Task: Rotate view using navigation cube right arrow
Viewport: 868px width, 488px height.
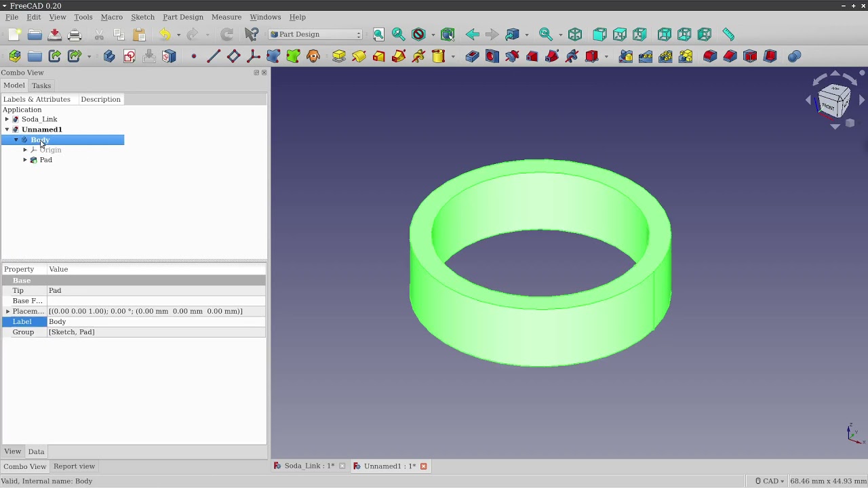Action: coord(861,100)
